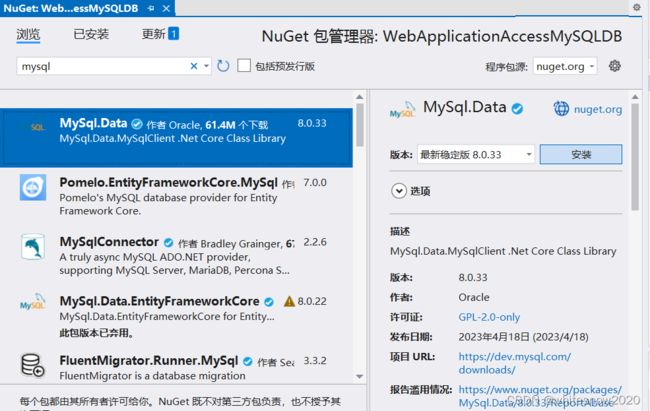
Task: Switch to the 已安装 tab
Action: [91, 34]
